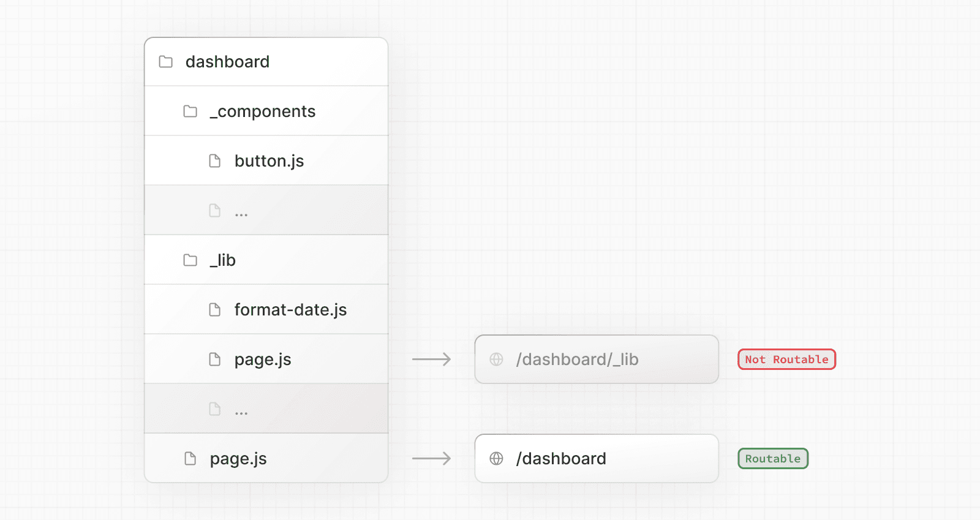Click the dashboard folder icon
Image resolution: width=980 pixels, height=520 pixels.
tap(165, 62)
